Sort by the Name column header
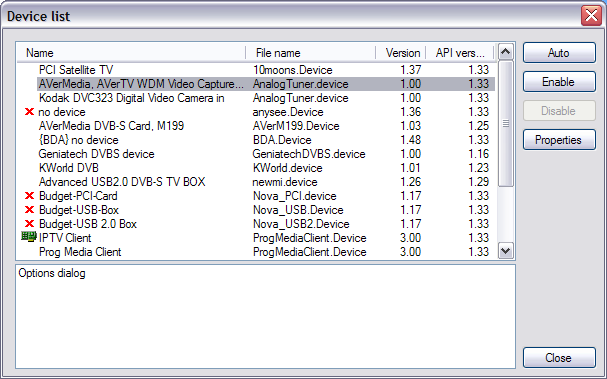The height and width of the screenshot is (379, 607). tap(131, 53)
